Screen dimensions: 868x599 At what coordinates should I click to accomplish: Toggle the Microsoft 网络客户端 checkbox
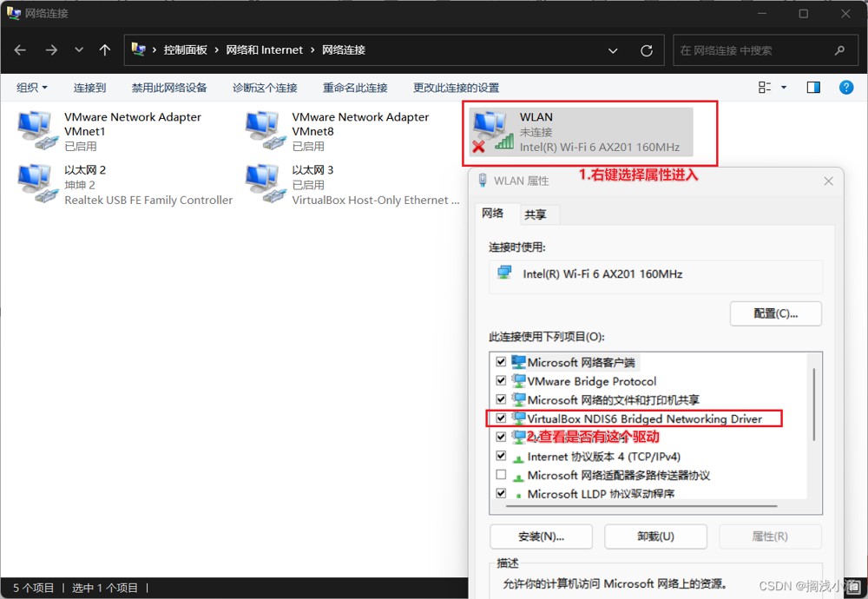pyautogui.click(x=501, y=362)
